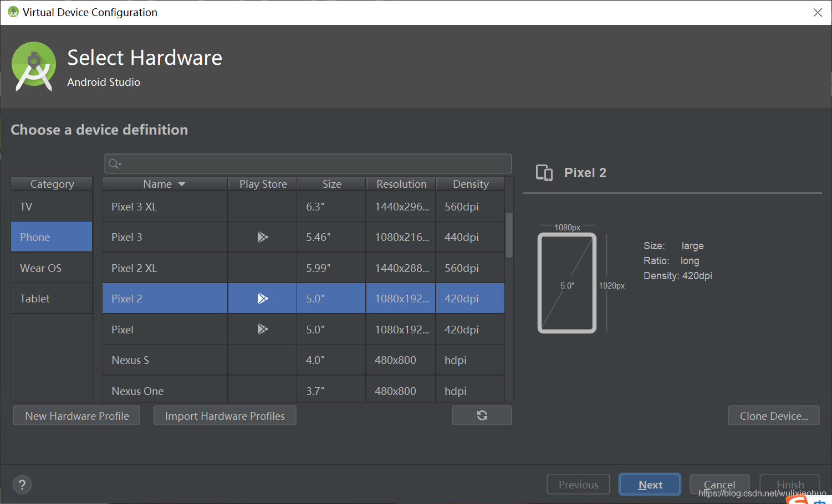Select the TV category
The width and height of the screenshot is (832, 504).
click(52, 207)
